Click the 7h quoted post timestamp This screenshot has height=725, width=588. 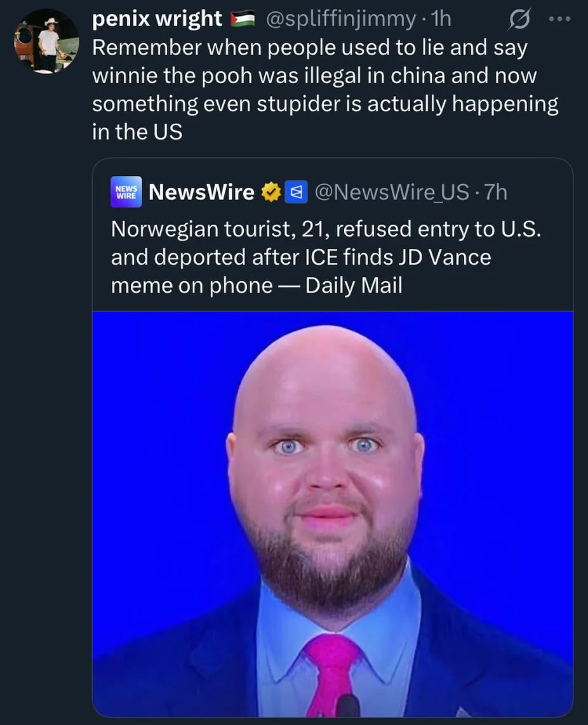(496, 191)
